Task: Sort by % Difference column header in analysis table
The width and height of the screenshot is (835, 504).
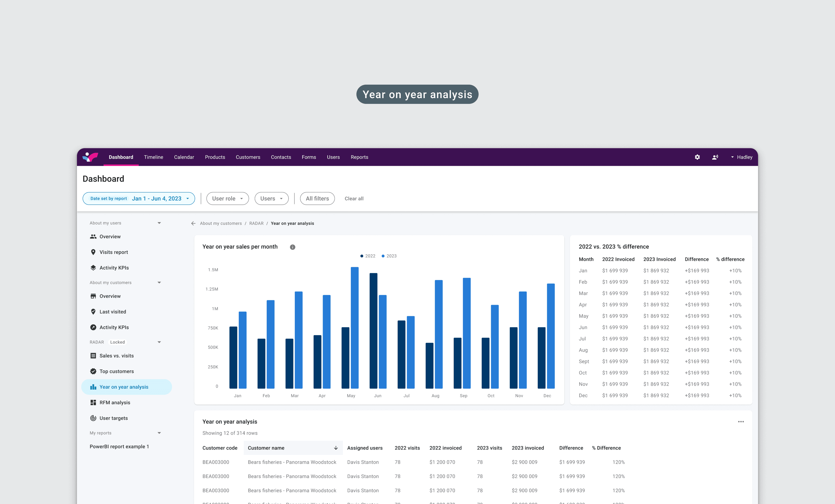Action: tap(606, 448)
